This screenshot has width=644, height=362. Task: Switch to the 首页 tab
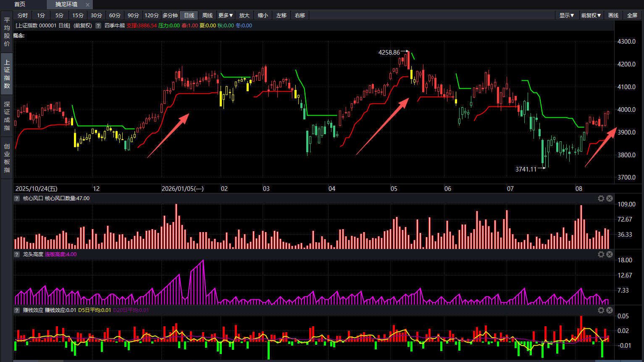coord(20,4)
